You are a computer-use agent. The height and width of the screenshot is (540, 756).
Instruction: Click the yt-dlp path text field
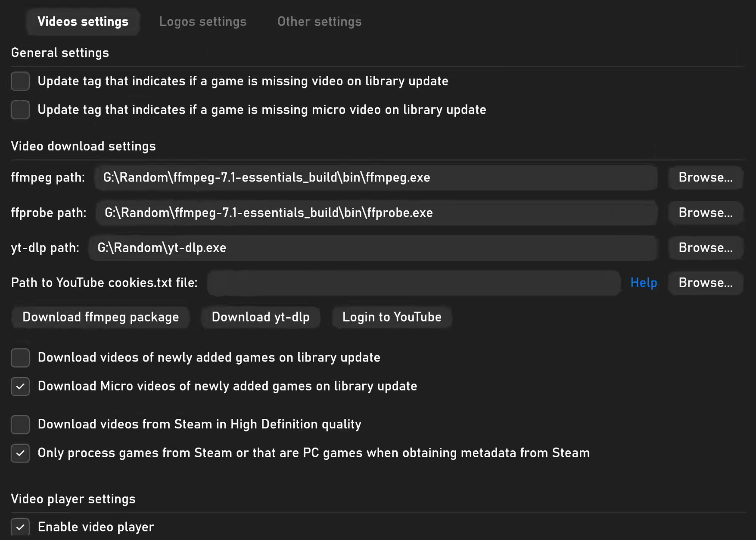point(373,248)
